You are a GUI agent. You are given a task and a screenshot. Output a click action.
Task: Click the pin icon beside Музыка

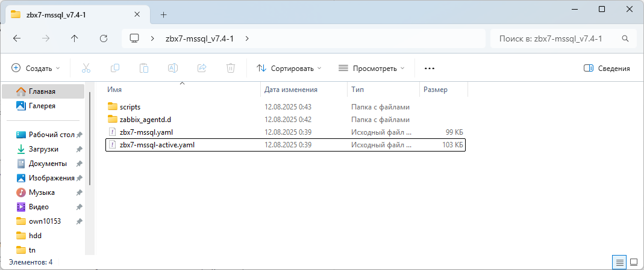pyautogui.click(x=80, y=192)
